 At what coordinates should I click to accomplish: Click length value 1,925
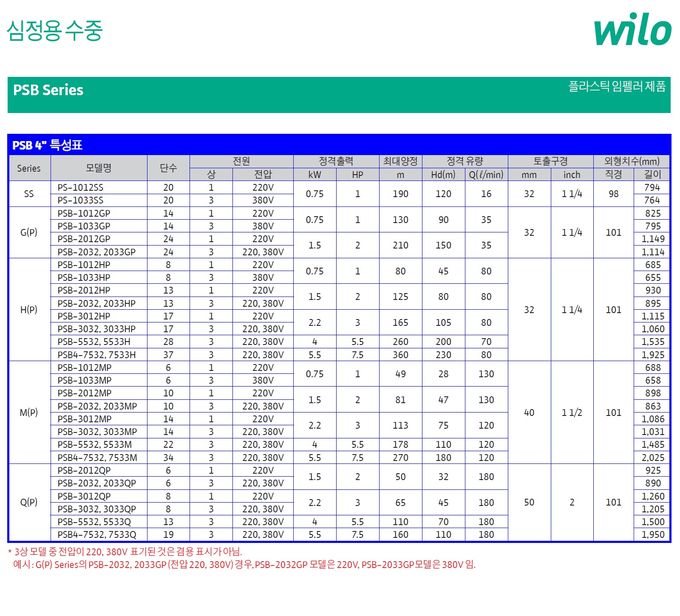[653, 355]
